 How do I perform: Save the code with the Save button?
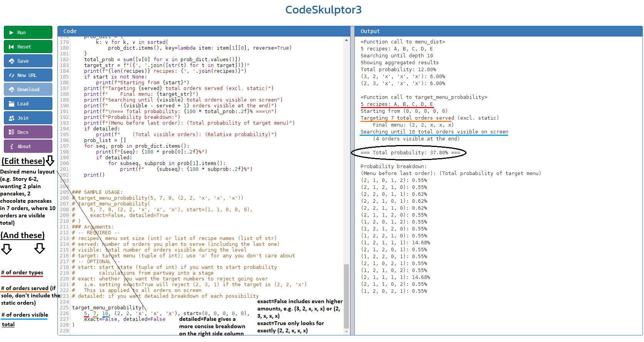pyautogui.click(x=28, y=61)
